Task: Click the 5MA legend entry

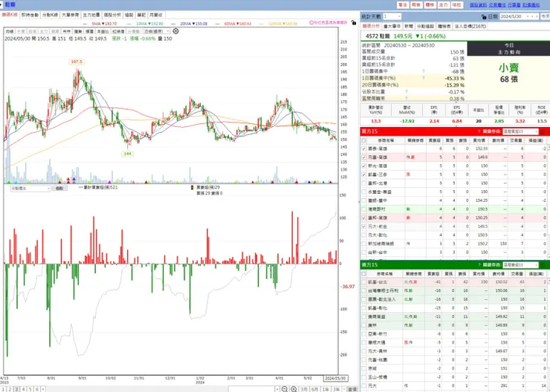Action: [104, 24]
